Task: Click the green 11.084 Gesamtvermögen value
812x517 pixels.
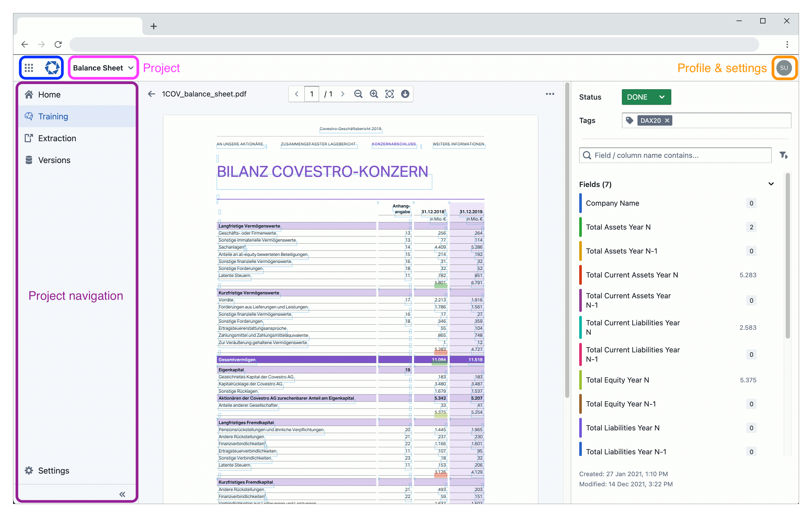Action: (x=439, y=360)
